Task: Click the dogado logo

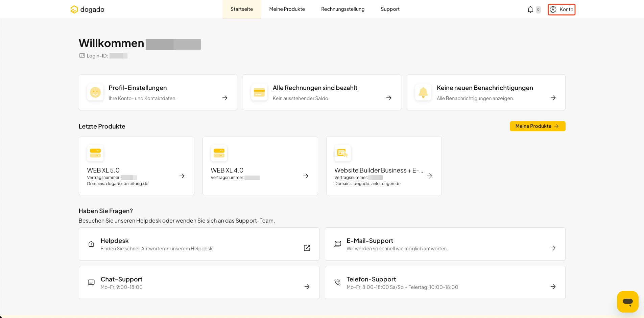Action: coord(87,9)
